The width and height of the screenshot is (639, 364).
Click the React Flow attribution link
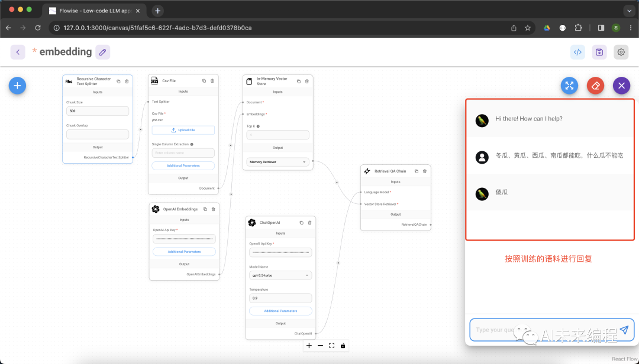tap(624, 359)
